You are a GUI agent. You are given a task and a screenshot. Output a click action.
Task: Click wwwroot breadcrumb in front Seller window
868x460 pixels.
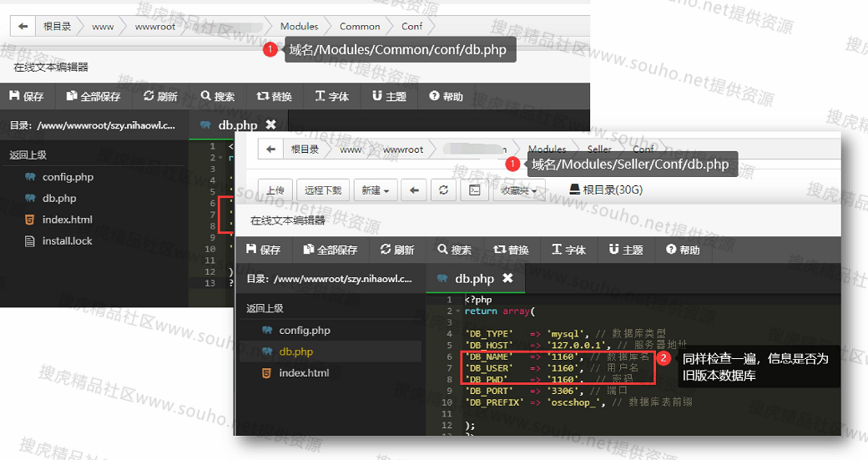(403, 149)
